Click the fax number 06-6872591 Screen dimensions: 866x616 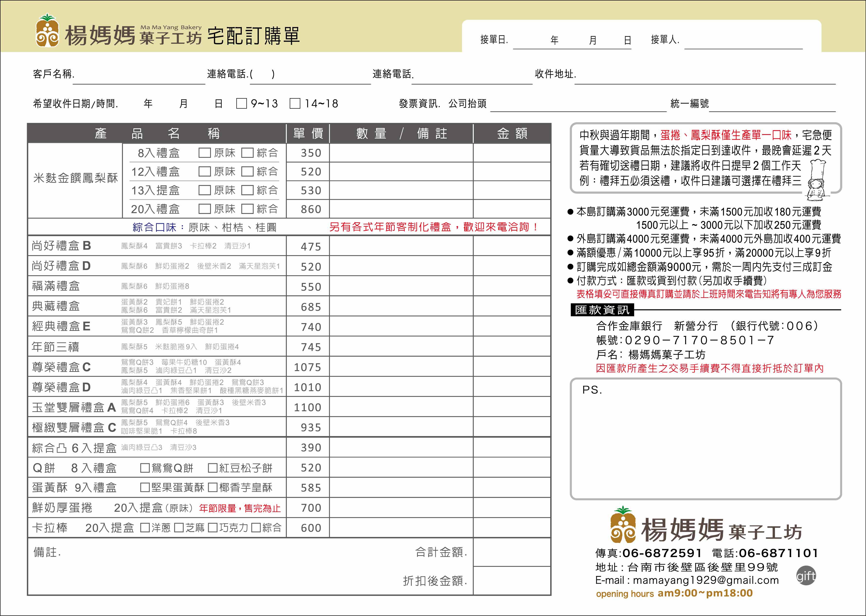click(662, 553)
